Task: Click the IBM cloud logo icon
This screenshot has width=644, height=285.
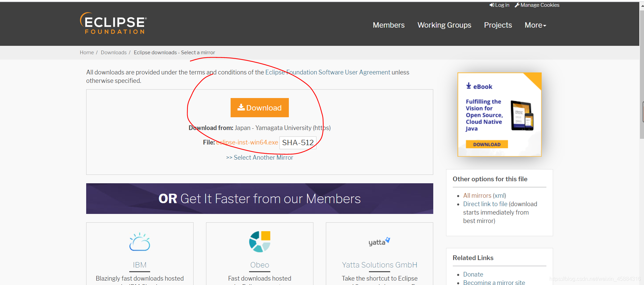Action: tap(140, 242)
